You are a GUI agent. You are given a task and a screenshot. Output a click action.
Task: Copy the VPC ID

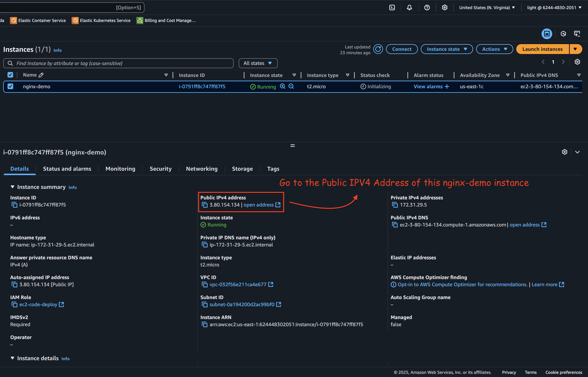(x=205, y=284)
